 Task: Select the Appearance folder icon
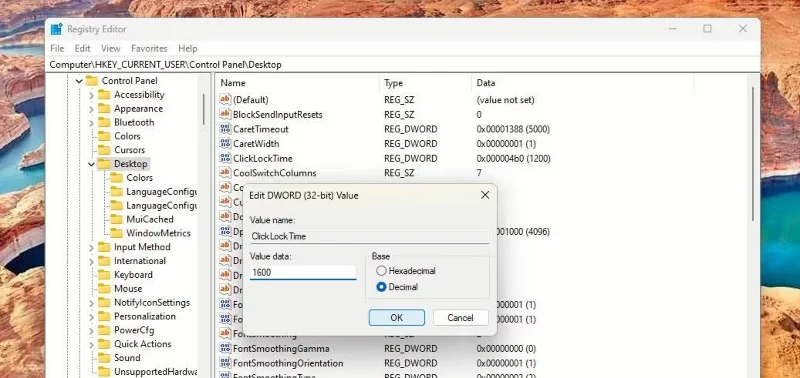(104, 108)
